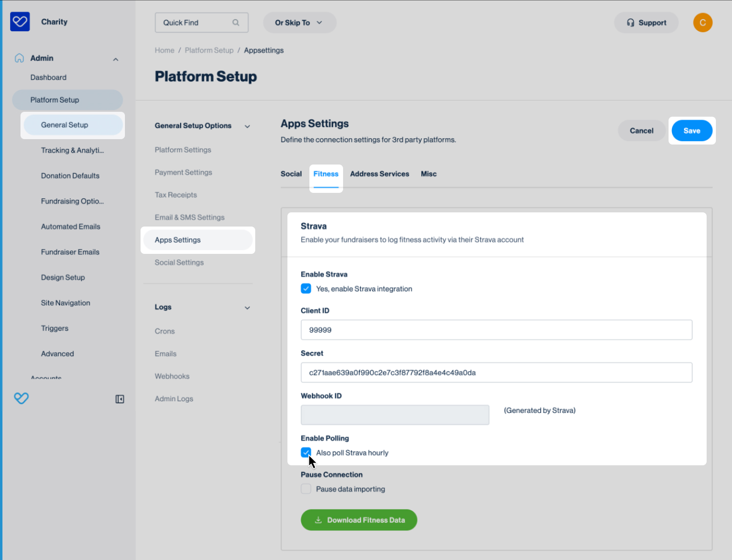Collapse General Setup Options chevron
Image resolution: width=732 pixels, height=560 pixels.
tap(247, 126)
